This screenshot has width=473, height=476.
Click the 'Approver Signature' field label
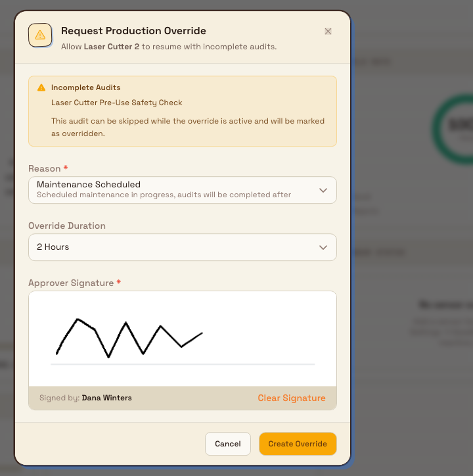pyautogui.click(x=71, y=283)
